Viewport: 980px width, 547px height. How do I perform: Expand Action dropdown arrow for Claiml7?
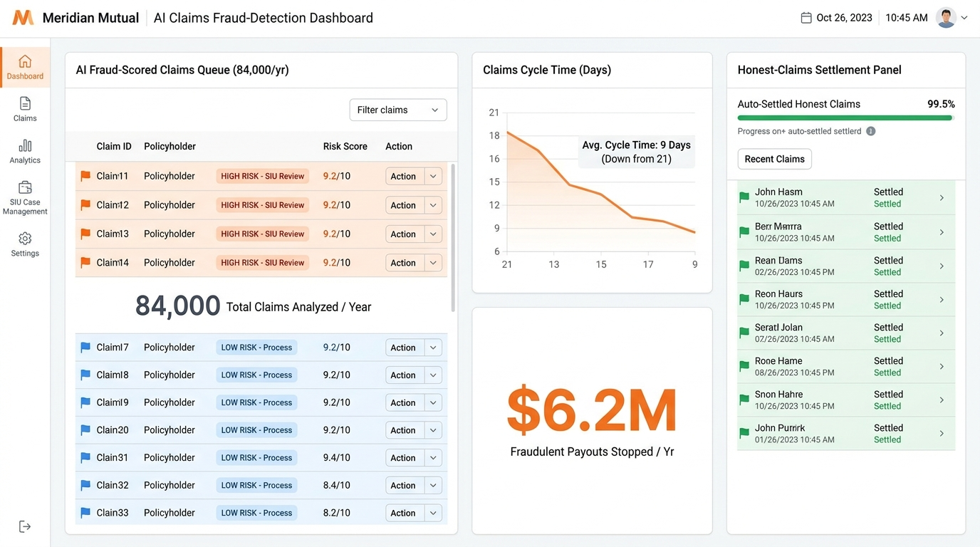tap(433, 348)
